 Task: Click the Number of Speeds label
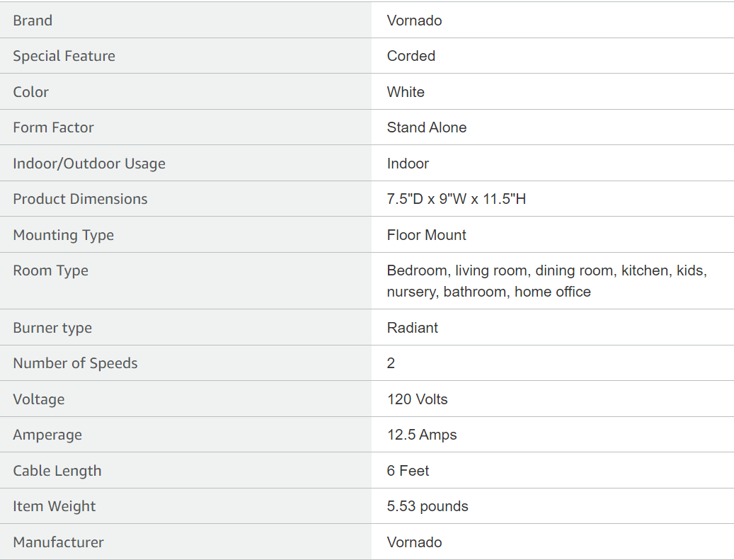point(75,363)
